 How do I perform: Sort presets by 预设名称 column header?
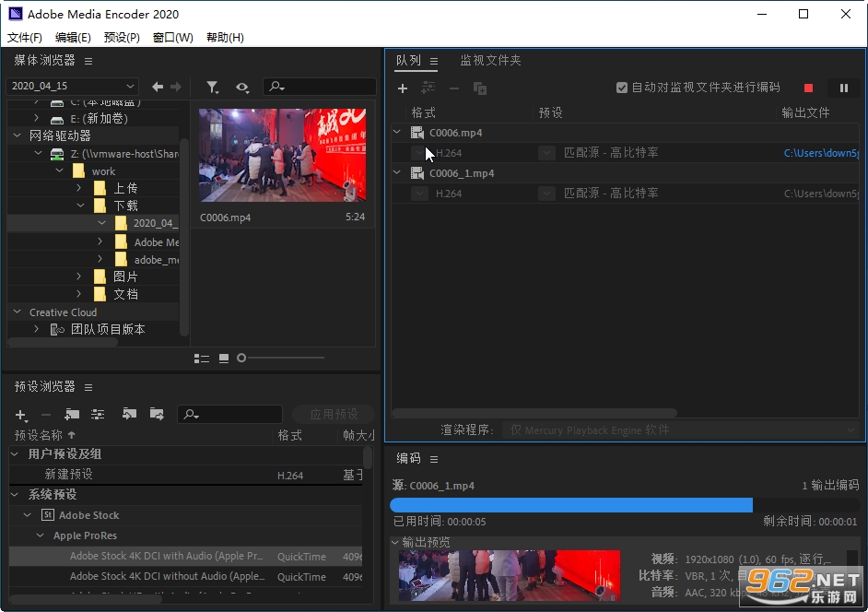tap(38, 435)
